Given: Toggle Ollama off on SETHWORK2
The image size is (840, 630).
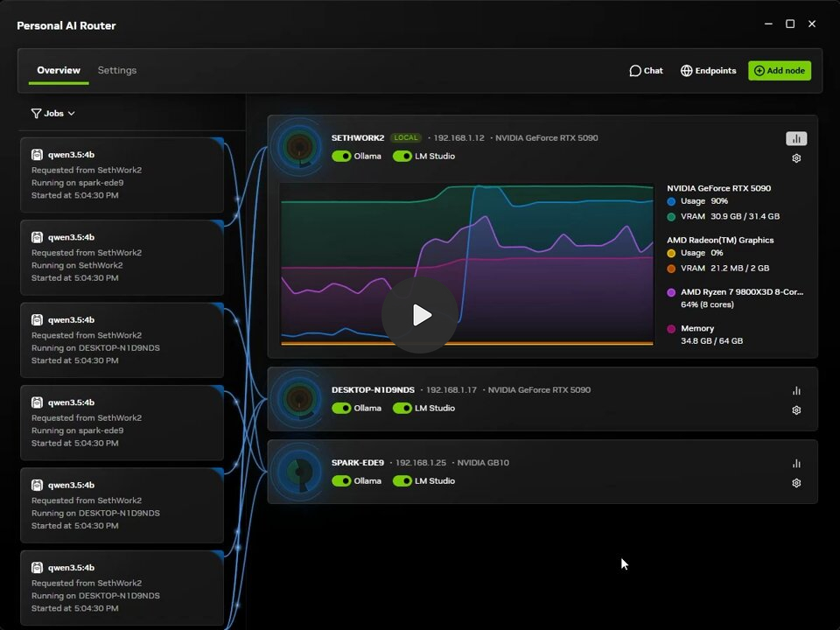Looking at the screenshot, I should [x=341, y=156].
